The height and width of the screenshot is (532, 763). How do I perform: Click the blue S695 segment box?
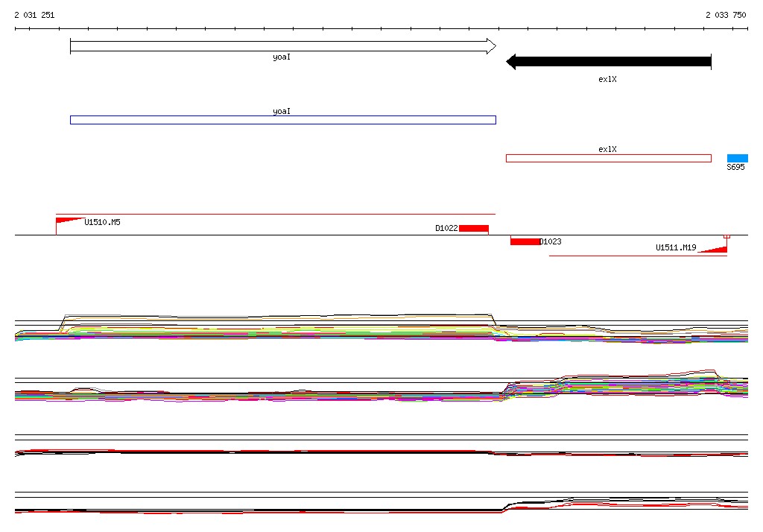(737, 158)
